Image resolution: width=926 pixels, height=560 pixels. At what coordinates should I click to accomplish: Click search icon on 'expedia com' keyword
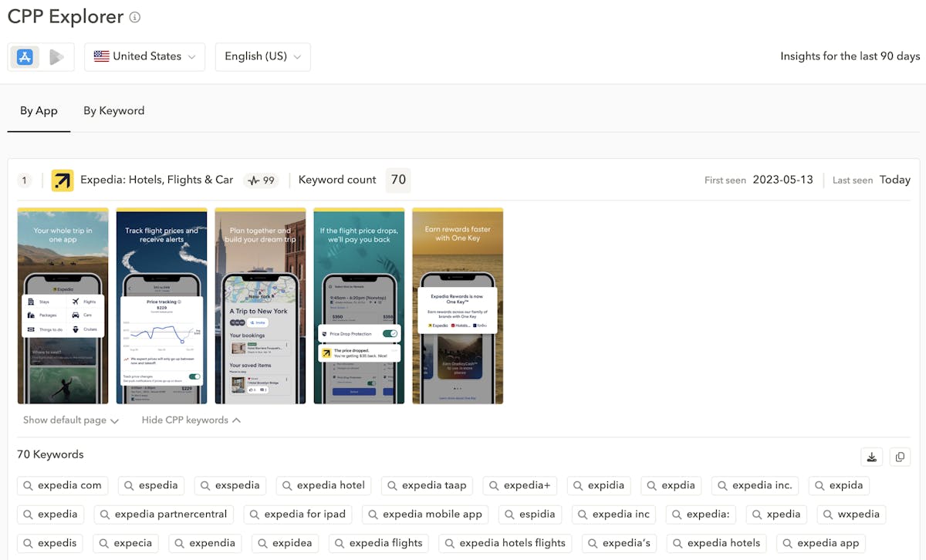click(29, 486)
